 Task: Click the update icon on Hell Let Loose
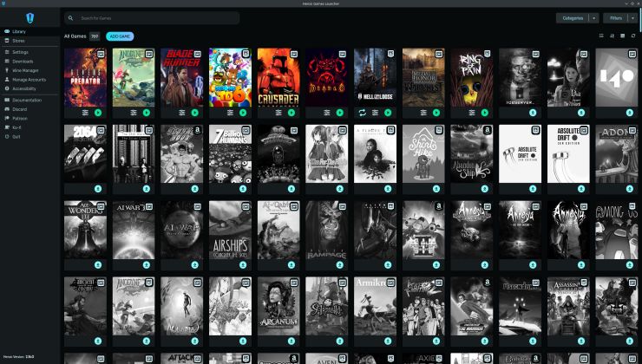pos(362,113)
